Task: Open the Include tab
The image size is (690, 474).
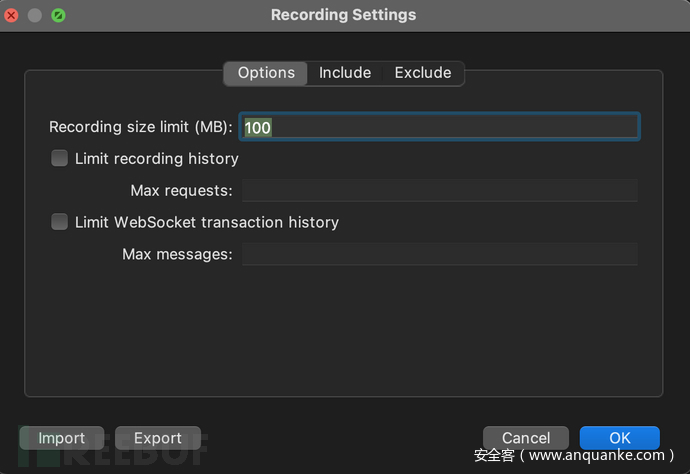Action: coord(345,73)
